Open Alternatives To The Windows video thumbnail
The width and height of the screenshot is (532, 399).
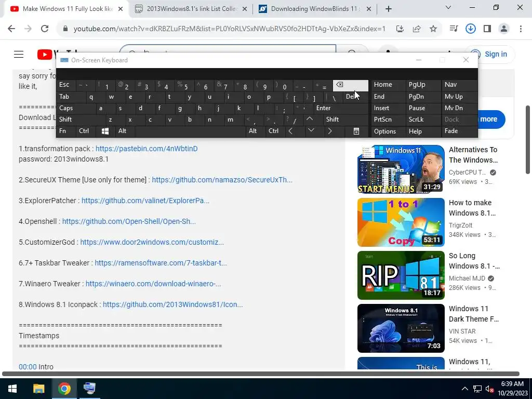[401, 169]
